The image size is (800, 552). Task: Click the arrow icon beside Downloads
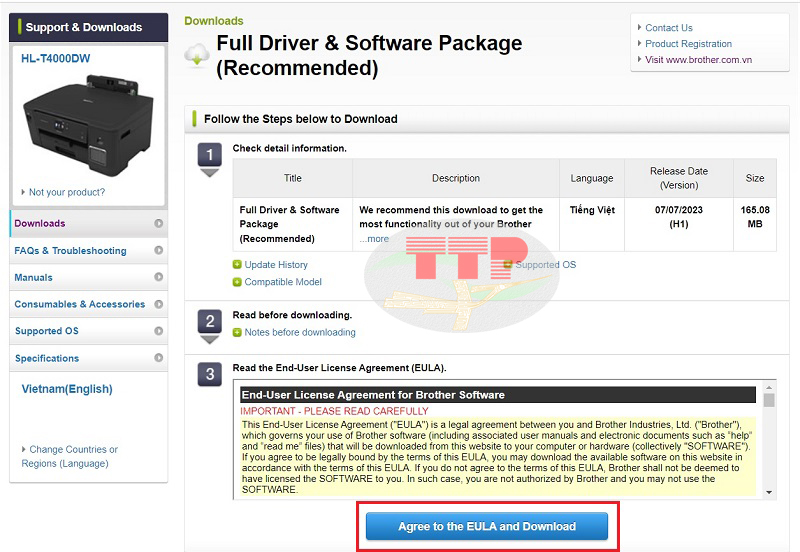point(159,223)
